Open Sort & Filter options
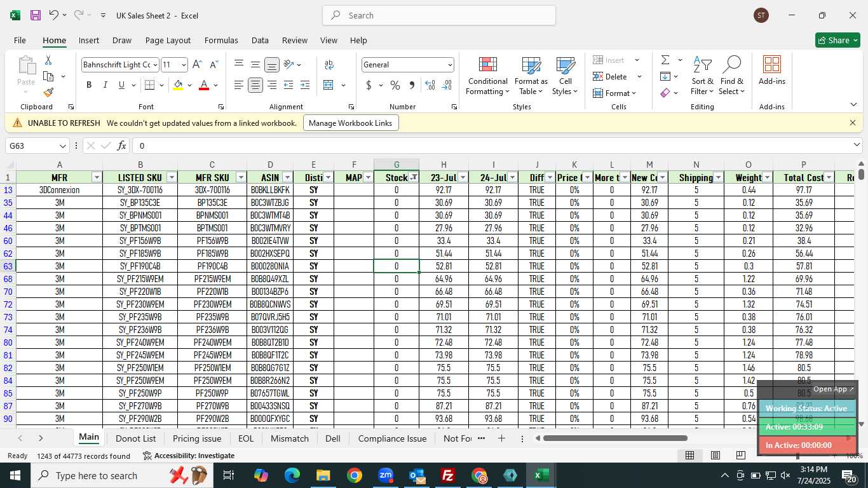Viewport: 868px width, 488px height. (702, 76)
